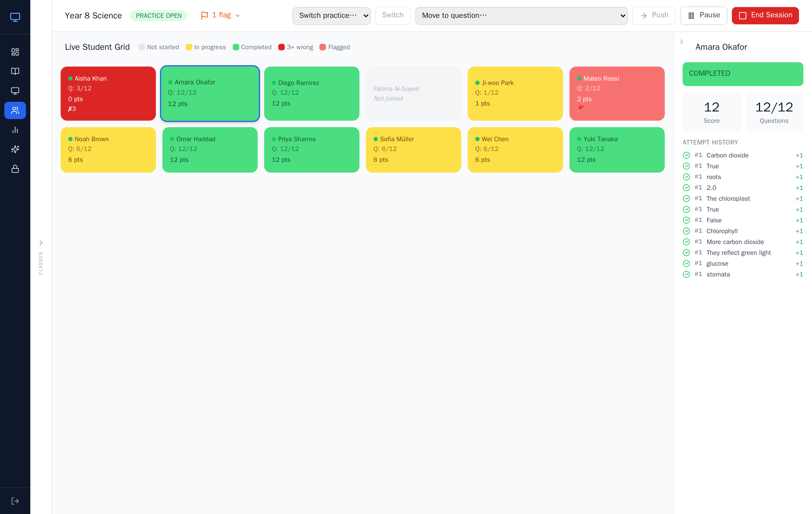Open the dashboard grid icon in sidebar
Screen dimensions: 812x514
tap(15, 52)
